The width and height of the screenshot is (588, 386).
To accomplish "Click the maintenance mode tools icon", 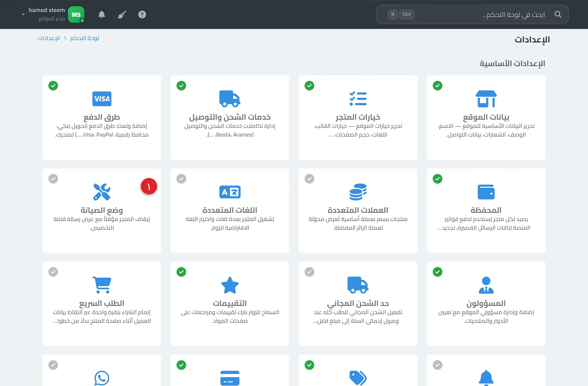I will coord(102,192).
